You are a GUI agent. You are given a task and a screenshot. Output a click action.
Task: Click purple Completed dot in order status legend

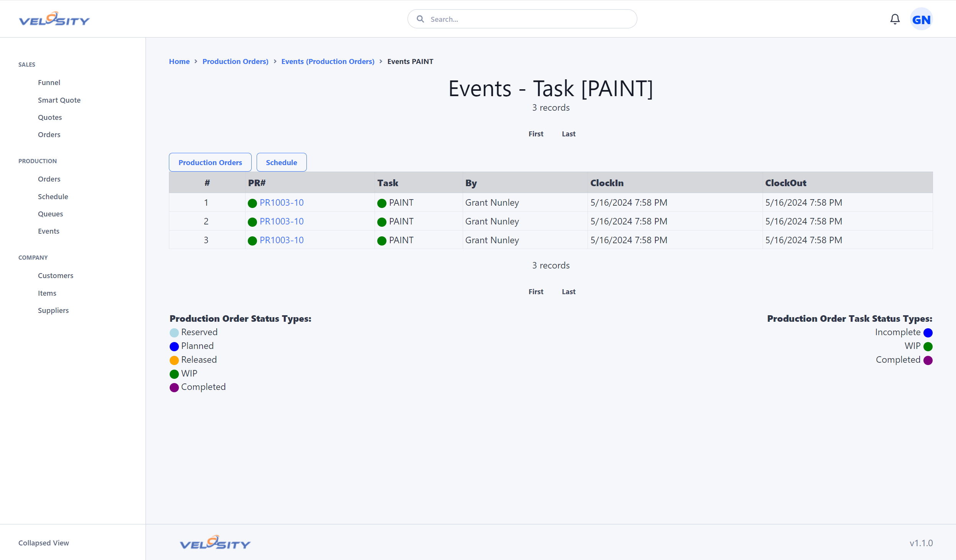tap(174, 387)
